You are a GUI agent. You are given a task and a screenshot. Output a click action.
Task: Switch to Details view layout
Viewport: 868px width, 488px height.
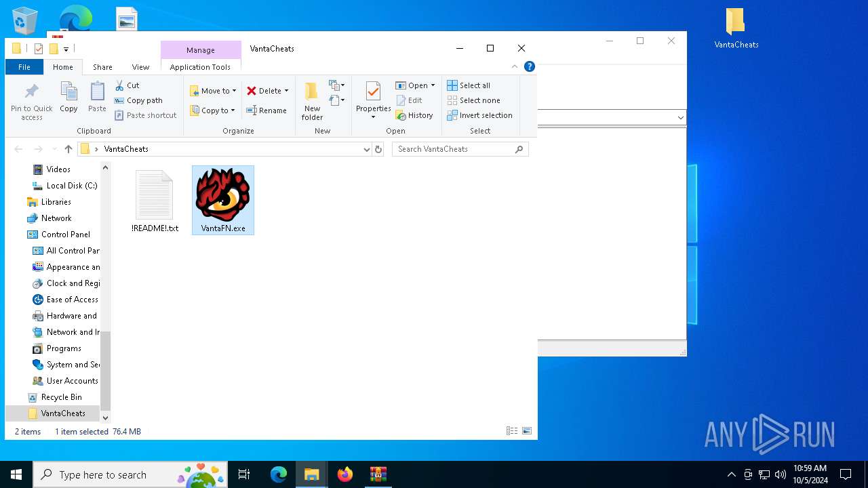click(512, 431)
